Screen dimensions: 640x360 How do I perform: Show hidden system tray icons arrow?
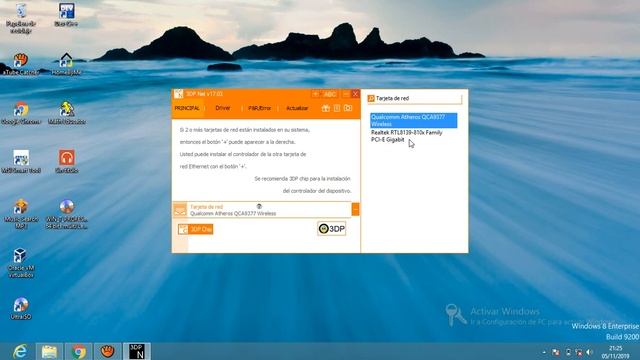(544, 352)
